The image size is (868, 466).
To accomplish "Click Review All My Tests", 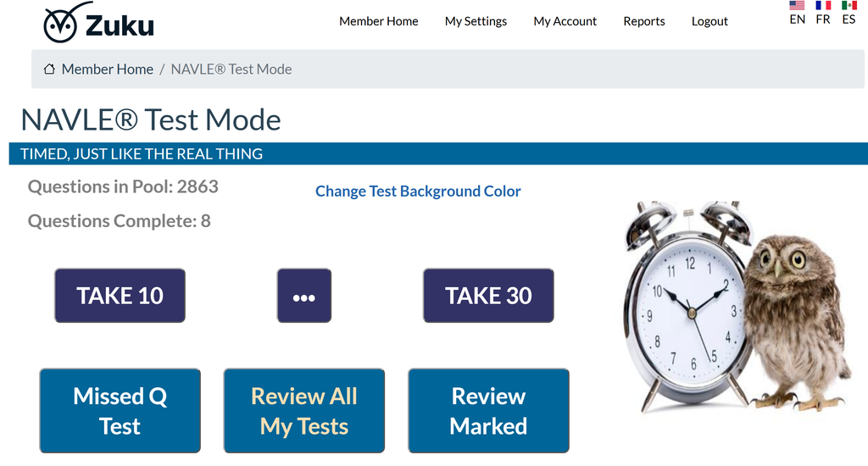I will pyautogui.click(x=304, y=411).
